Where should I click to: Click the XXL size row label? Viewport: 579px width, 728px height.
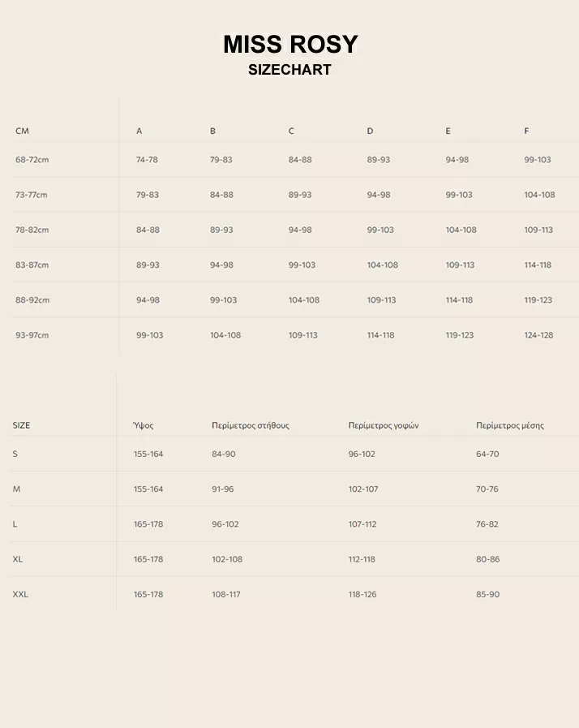tap(20, 595)
